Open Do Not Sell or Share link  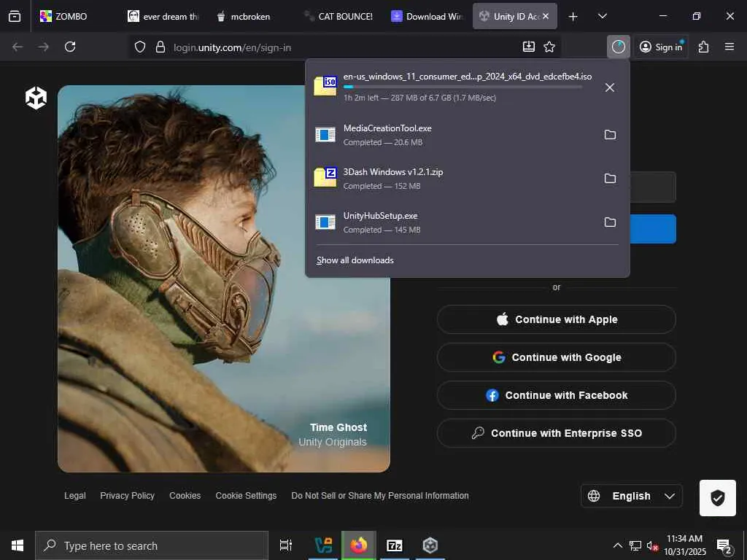(379, 496)
